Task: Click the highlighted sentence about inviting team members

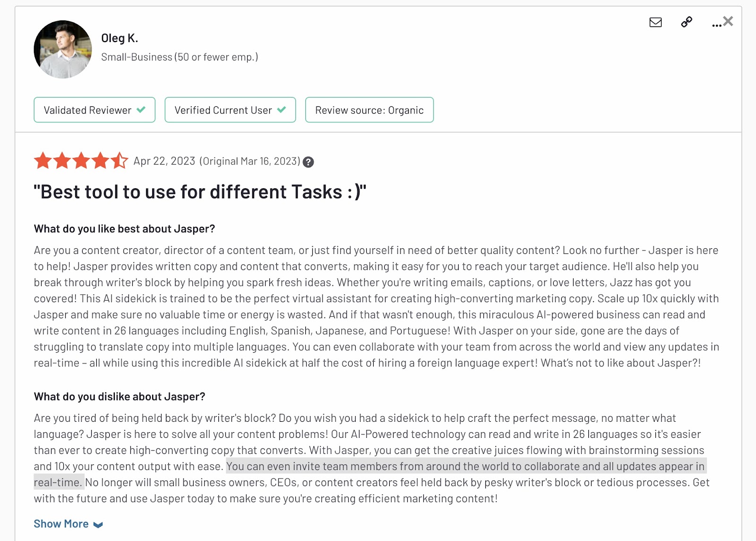Action: coord(370,474)
